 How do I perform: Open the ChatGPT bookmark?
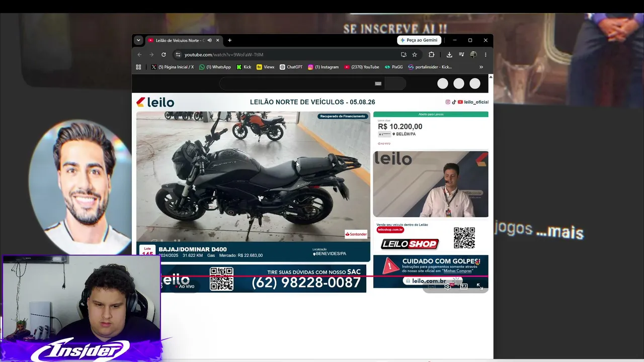click(291, 67)
